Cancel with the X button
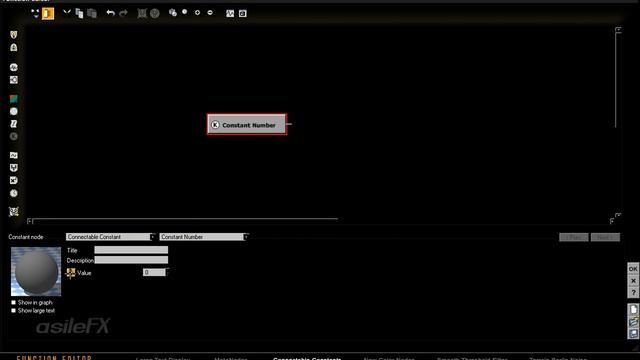 [x=633, y=281]
